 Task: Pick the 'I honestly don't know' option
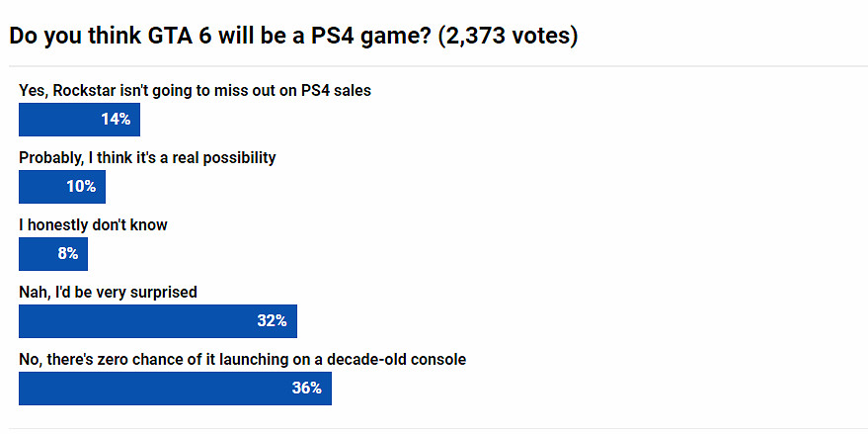pyautogui.click(x=93, y=224)
